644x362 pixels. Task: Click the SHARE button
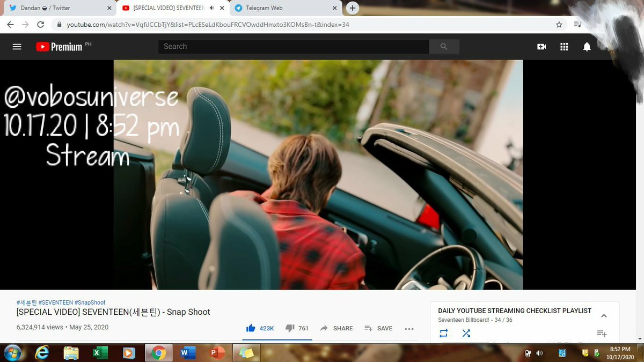point(336,328)
